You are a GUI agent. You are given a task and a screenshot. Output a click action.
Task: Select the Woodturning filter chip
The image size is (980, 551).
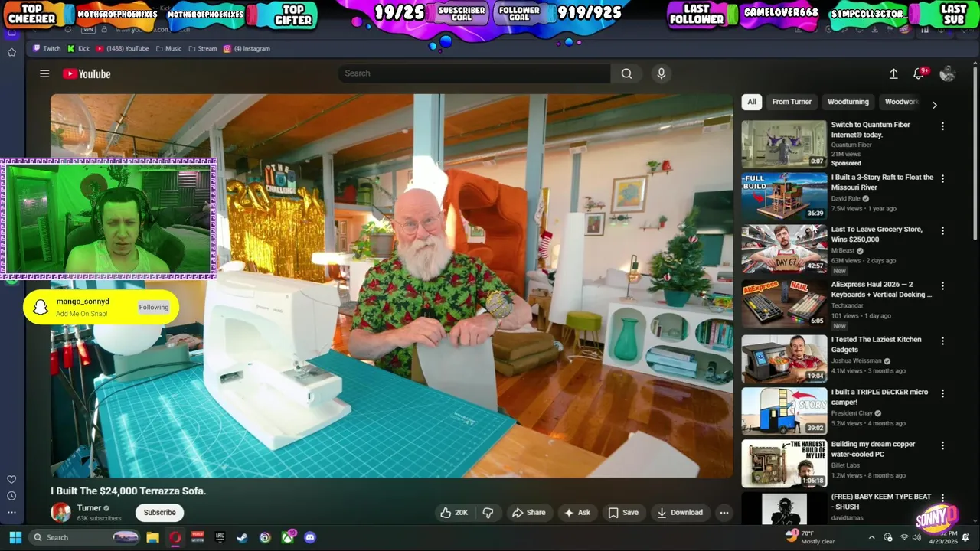pos(848,102)
